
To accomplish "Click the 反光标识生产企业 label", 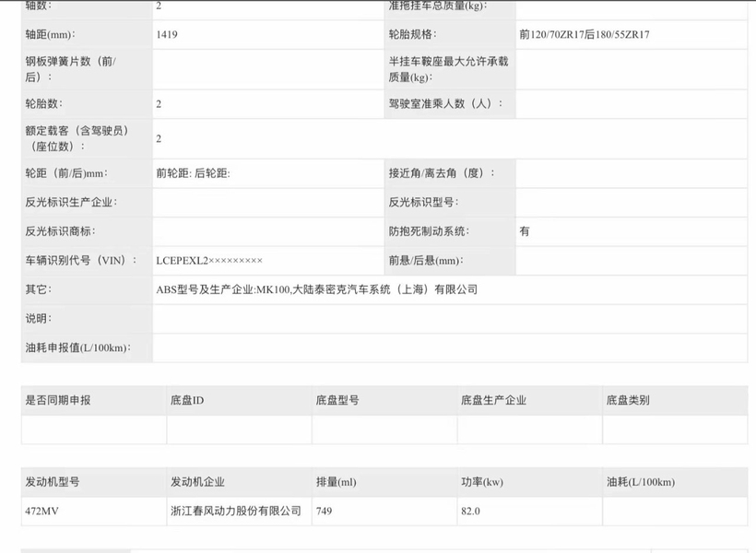I will tap(71, 202).
